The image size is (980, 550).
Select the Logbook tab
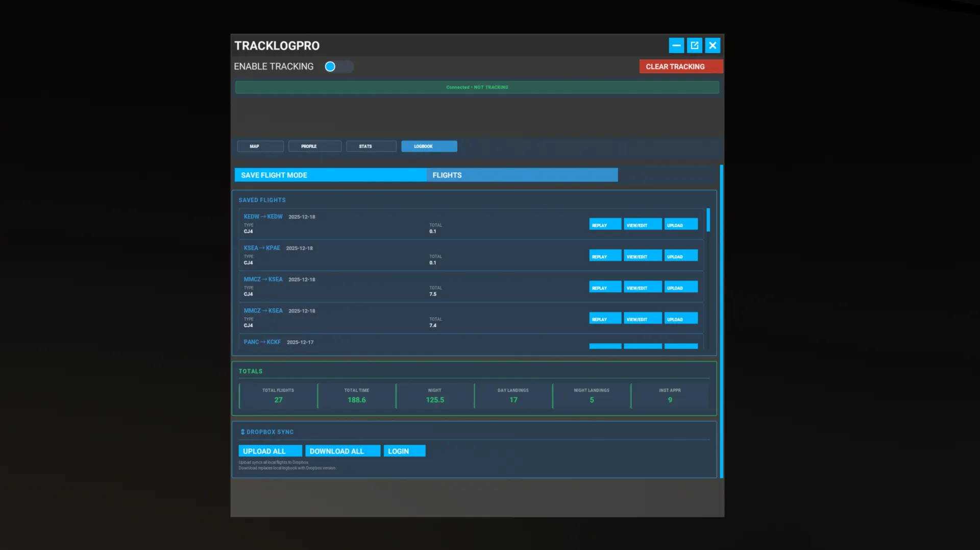429,147
